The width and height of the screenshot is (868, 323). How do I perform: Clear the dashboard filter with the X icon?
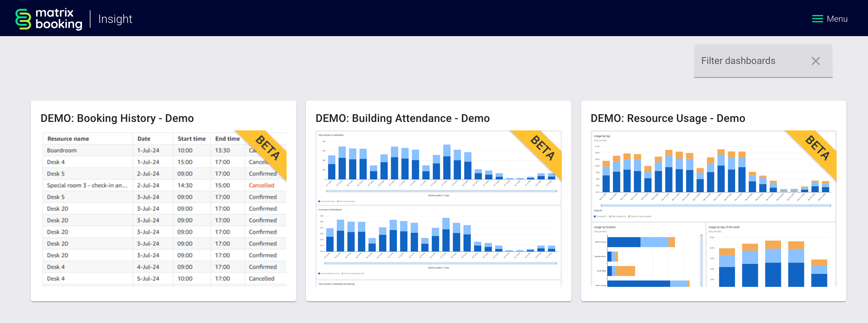[816, 61]
